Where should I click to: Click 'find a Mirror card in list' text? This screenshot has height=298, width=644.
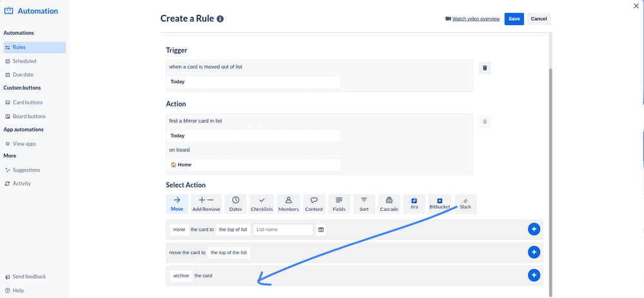pyautogui.click(x=195, y=121)
